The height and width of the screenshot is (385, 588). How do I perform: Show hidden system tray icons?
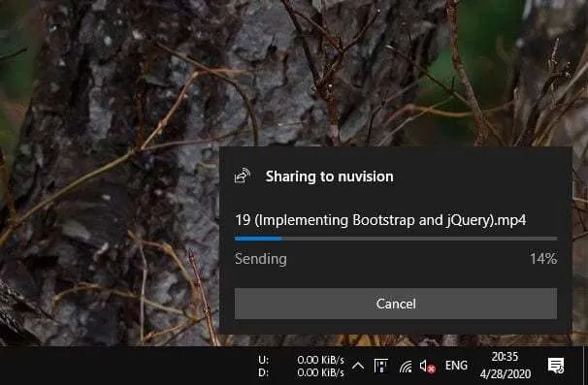pyautogui.click(x=358, y=366)
